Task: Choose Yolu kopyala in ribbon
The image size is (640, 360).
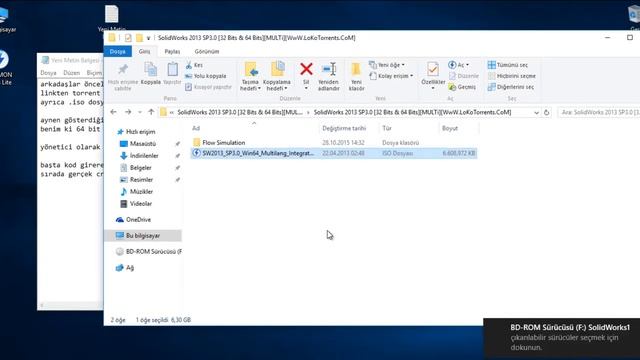Action: pos(206,76)
